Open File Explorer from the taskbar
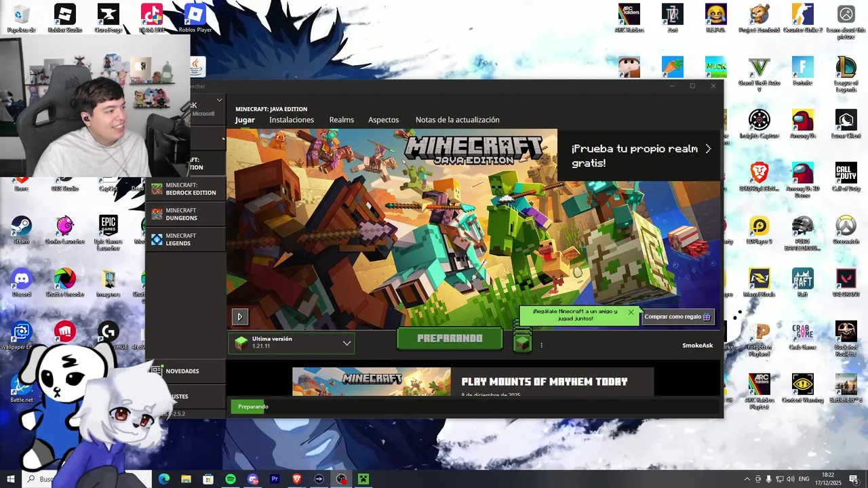Screen dimensions: 868x488 click(186, 479)
